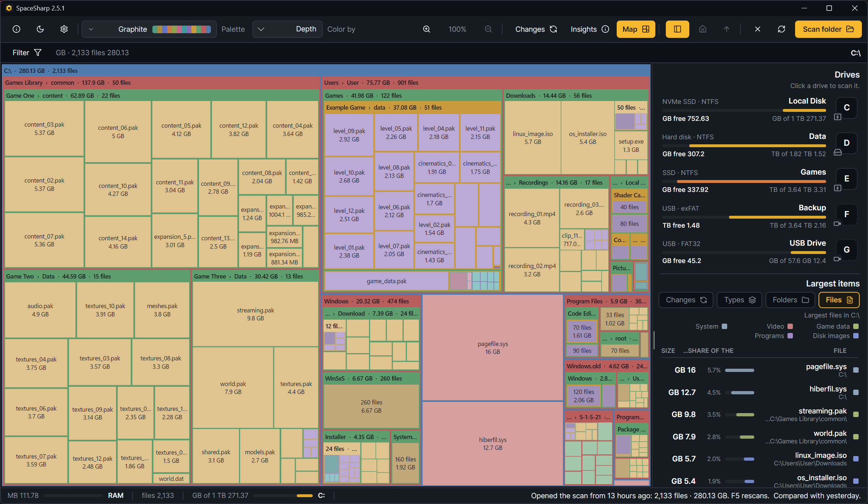Go to the home folder icon

(x=703, y=29)
